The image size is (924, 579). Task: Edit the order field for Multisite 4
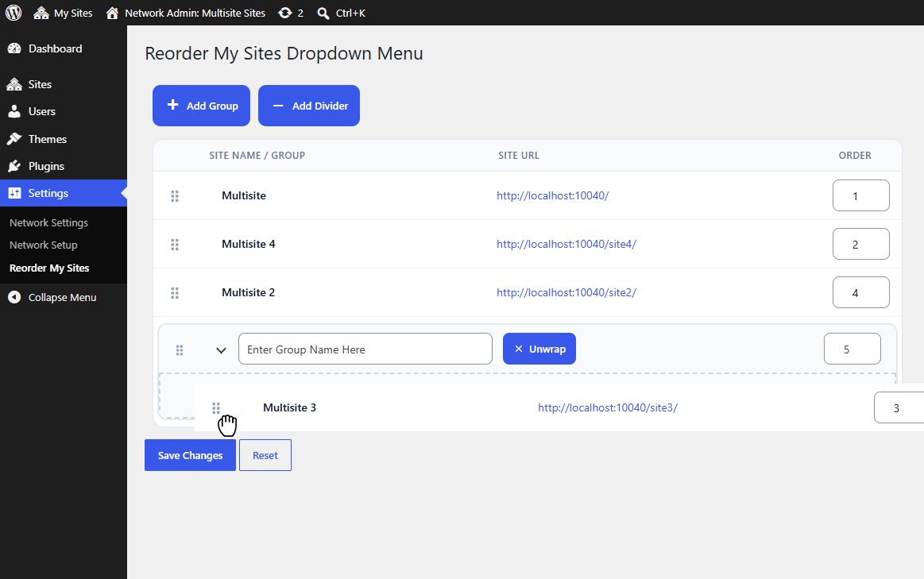(x=861, y=244)
